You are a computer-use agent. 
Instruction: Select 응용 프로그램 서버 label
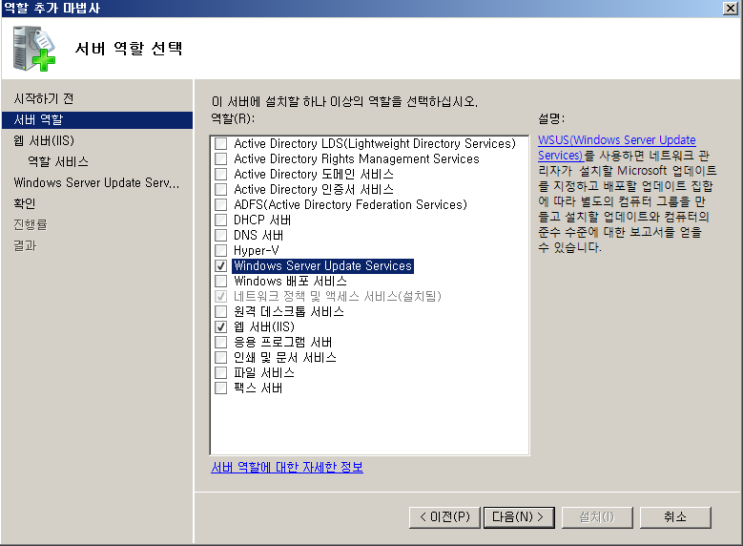(x=283, y=342)
